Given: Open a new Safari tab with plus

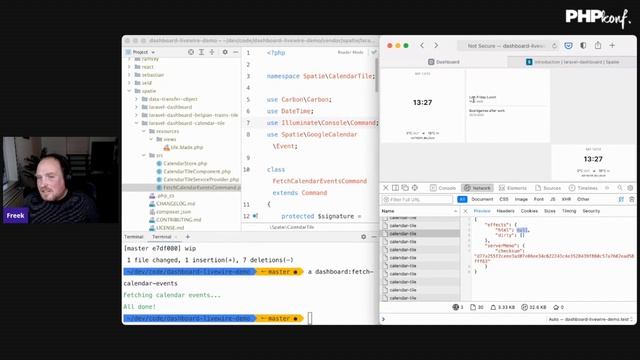Looking at the screenshot, I should pos(612,46).
